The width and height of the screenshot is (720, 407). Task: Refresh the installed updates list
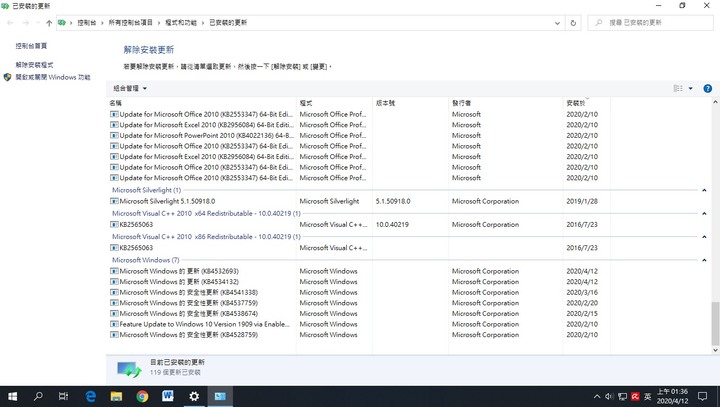pyautogui.click(x=573, y=23)
